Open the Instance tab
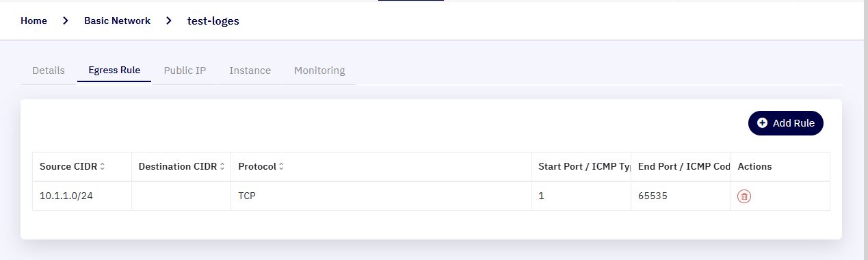868x260 pixels. pos(250,70)
